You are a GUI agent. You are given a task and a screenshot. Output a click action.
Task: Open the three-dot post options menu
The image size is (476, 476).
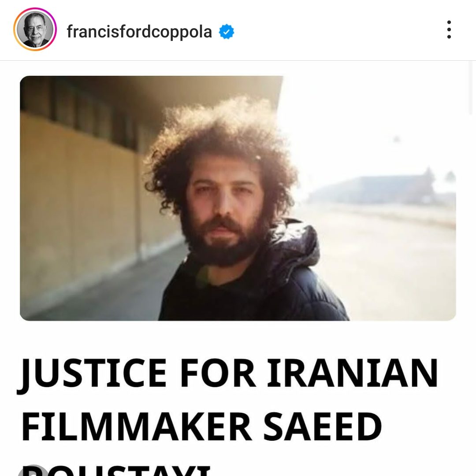click(x=449, y=30)
